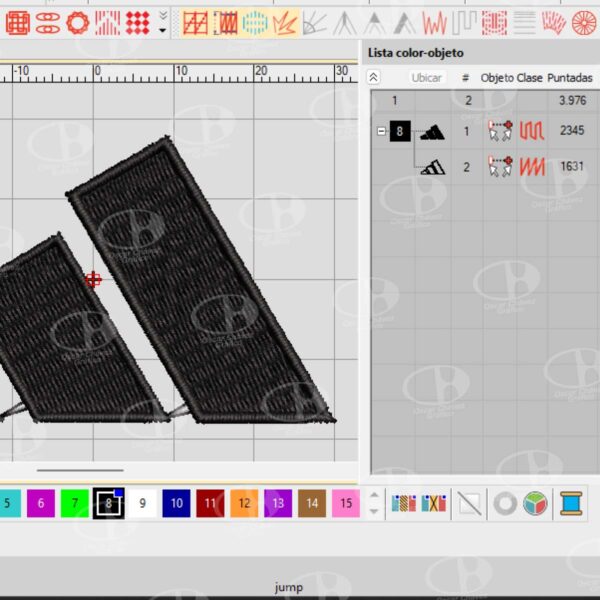Pick brown color 14 from palette

pos(312,503)
